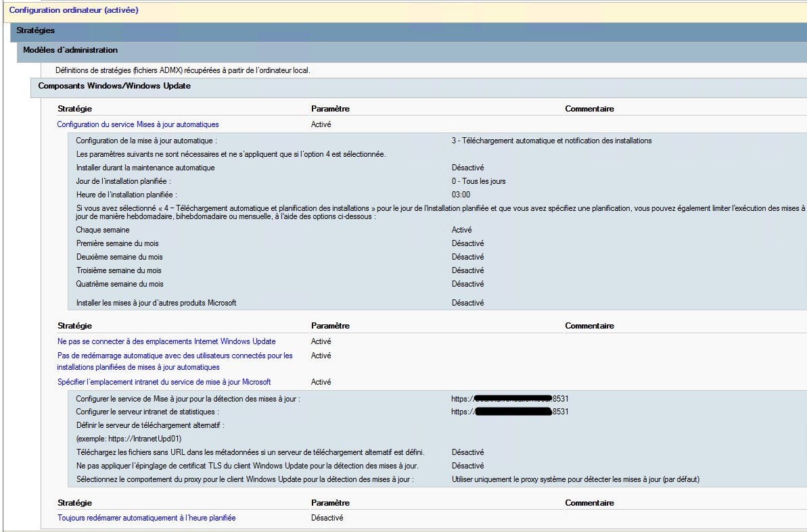Viewport: 807px width, 532px height.
Task: Select the '0 - Tous les jours' value
Action: pos(479,181)
